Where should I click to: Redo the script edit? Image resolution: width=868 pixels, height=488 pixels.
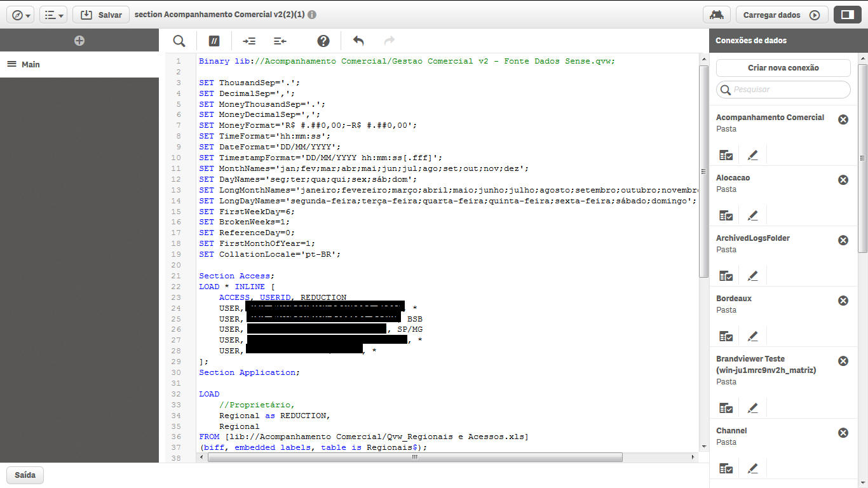tap(390, 41)
